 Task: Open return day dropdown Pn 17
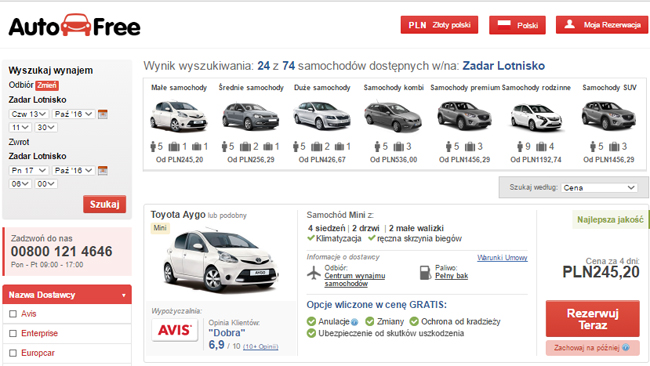click(x=29, y=170)
